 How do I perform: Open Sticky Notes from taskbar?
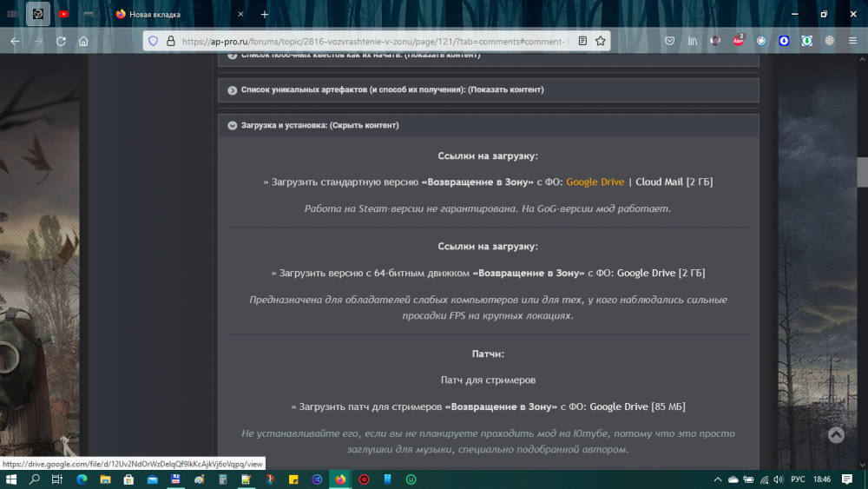tap(293, 479)
